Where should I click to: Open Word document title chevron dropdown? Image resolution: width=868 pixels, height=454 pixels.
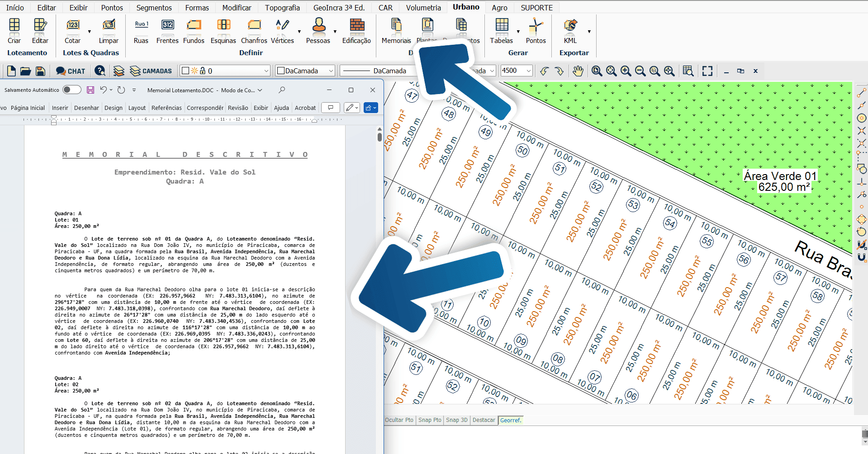click(x=260, y=90)
